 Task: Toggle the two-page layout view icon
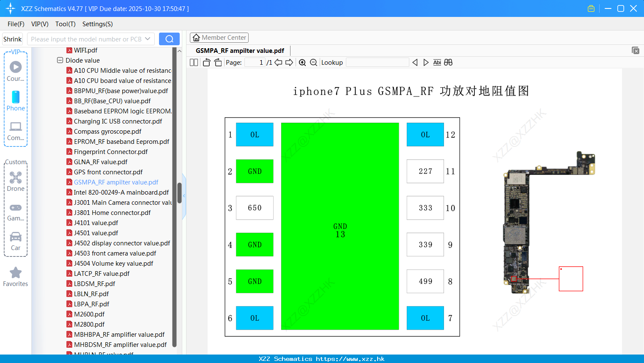194,62
